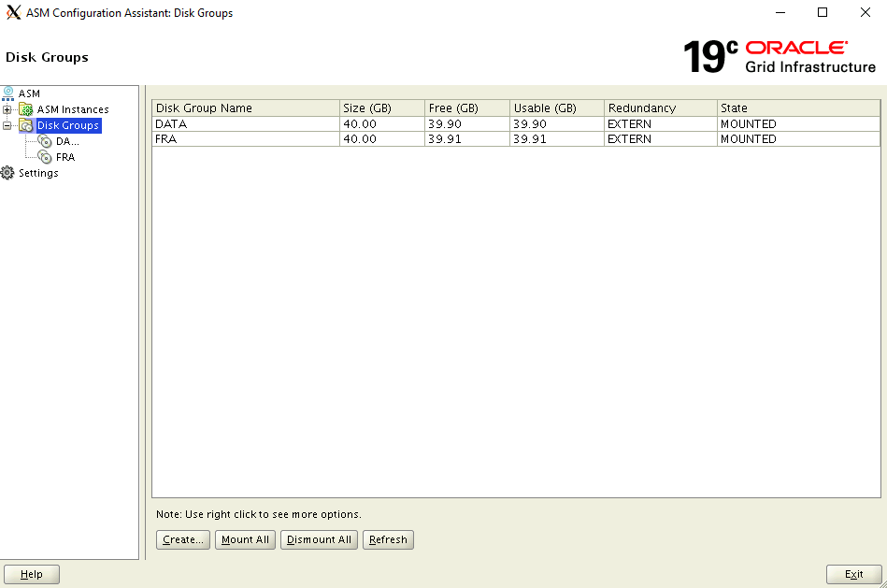Open Settings via its gear icon
Screen dimensions: 887x588
(8, 172)
